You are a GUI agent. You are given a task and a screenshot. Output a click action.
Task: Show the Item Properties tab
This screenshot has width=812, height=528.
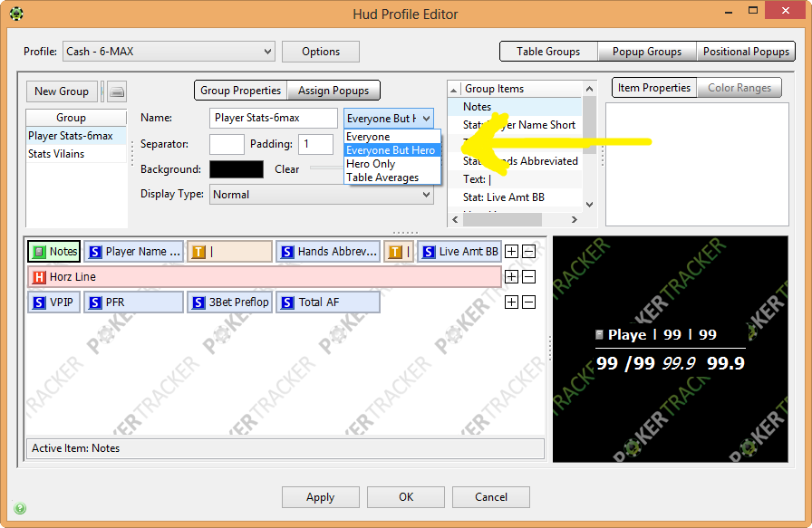click(654, 88)
